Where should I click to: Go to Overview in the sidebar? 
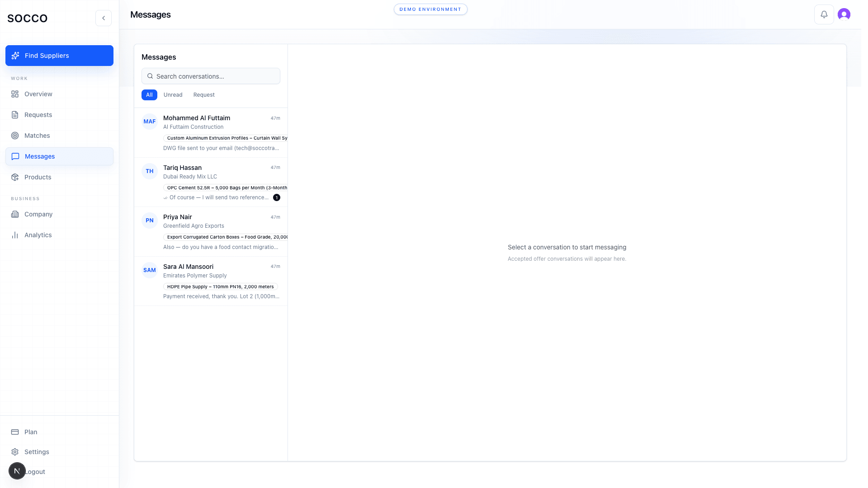59,94
